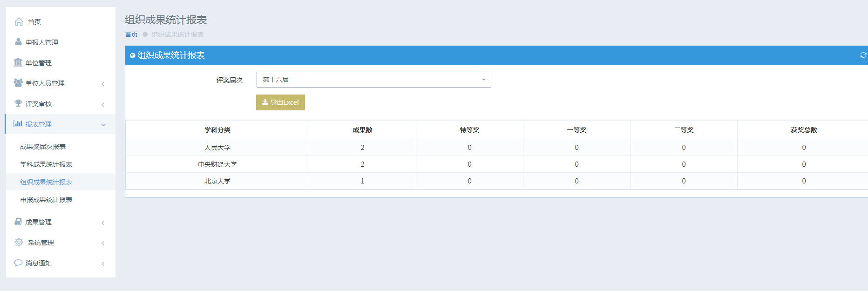Expand the 系统管理 chevron
This screenshot has height=291, width=868.
coord(103,243)
